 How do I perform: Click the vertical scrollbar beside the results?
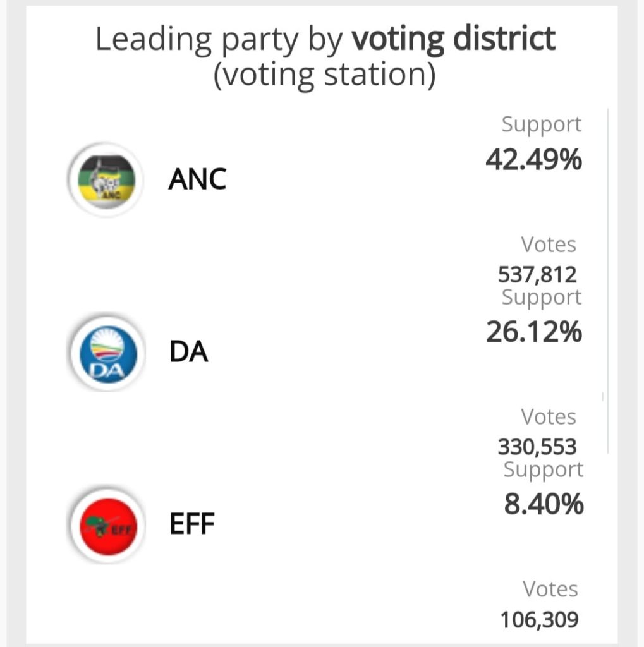click(x=607, y=278)
